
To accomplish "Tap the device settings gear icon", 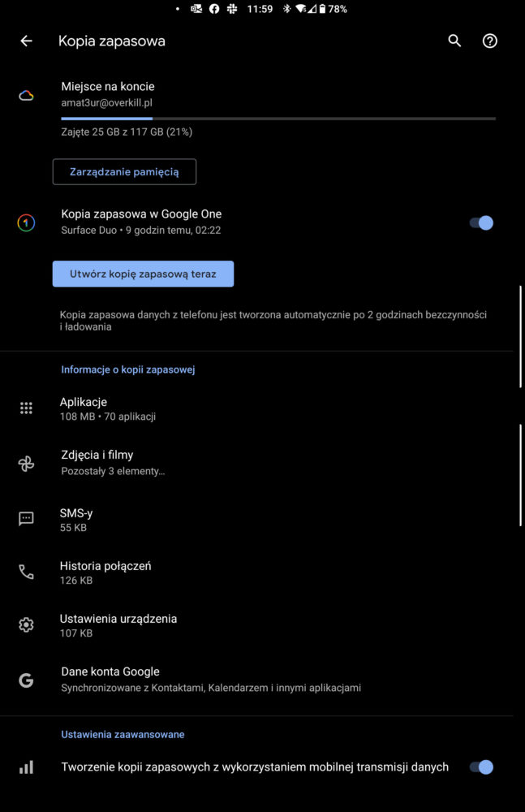I will pyautogui.click(x=26, y=625).
